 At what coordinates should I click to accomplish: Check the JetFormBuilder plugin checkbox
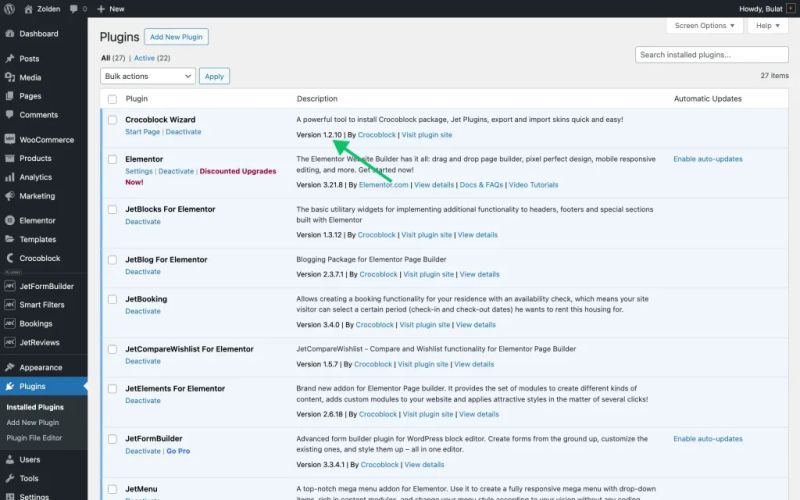pyautogui.click(x=112, y=439)
